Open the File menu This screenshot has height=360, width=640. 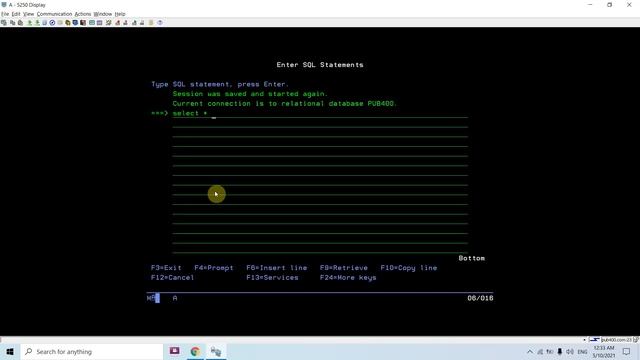pos(5,14)
